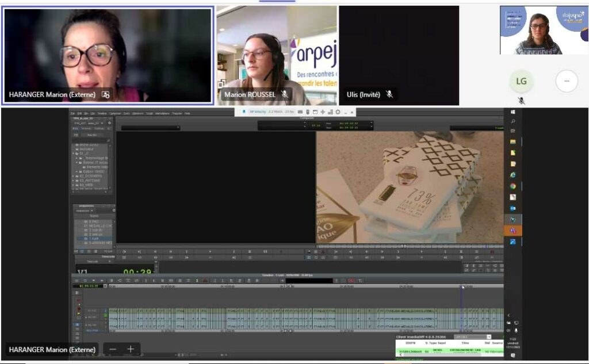Open Outlook icon in the shared taskbar

(512, 208)
